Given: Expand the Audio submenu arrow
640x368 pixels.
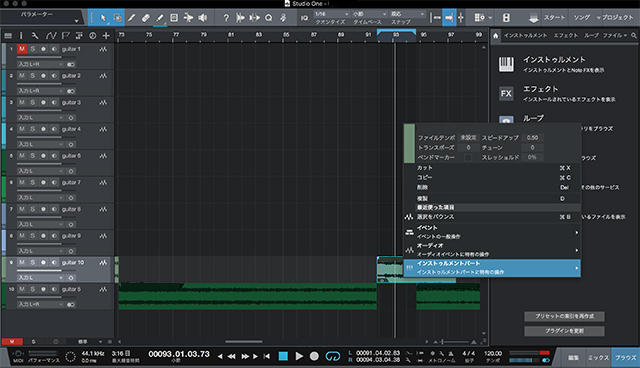Looking at the screenshot, I should click(x=577, y=250).
